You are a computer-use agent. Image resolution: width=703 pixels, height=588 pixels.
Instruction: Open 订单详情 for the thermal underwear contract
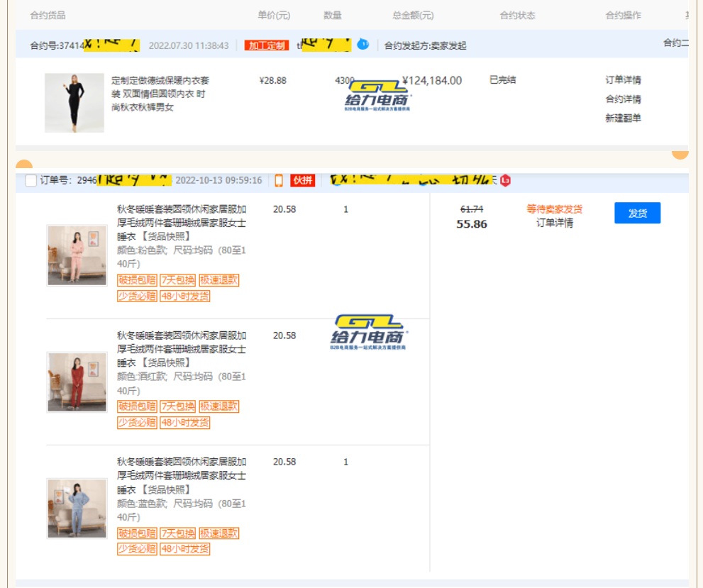click(x=623, y=80)
